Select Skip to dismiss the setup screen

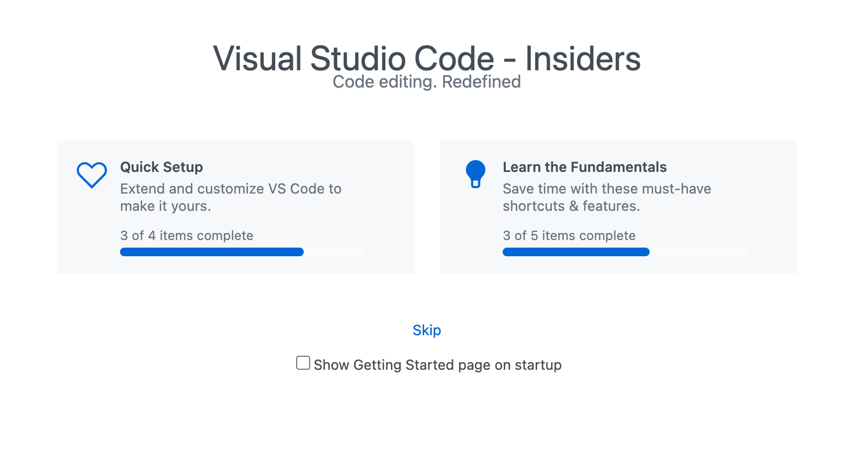tap(427, 330)
